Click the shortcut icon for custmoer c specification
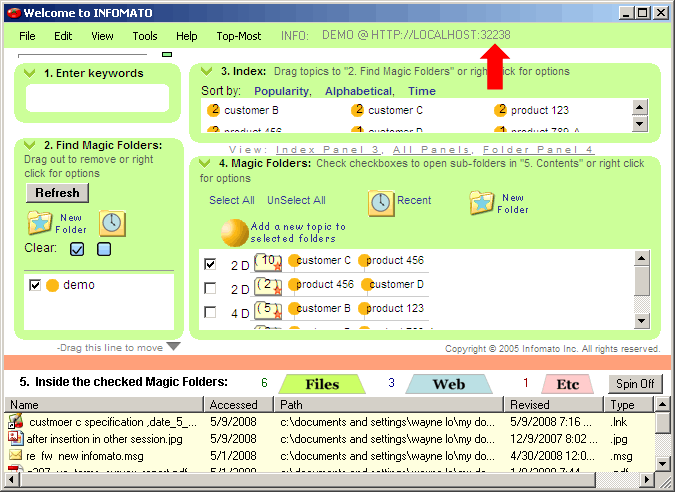 click(x=15, y=421)
